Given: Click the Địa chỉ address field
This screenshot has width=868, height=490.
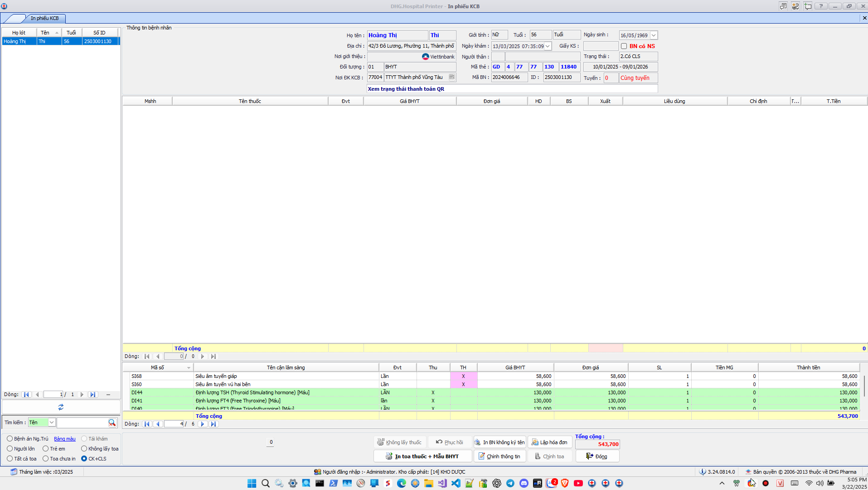Looking at the screenshot, I should tap(412, 46).
